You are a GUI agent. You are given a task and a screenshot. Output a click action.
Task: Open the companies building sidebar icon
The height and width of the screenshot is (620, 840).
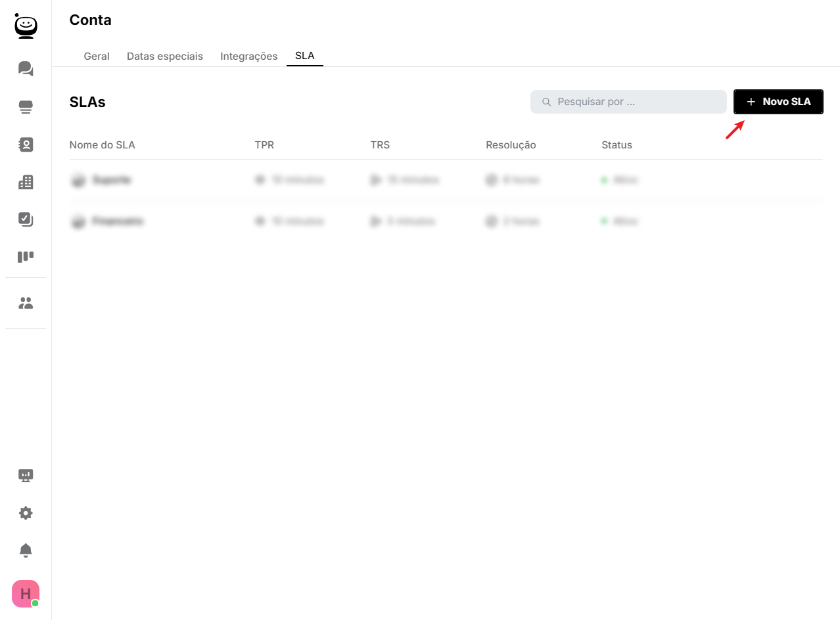click(x=26, y=183)
